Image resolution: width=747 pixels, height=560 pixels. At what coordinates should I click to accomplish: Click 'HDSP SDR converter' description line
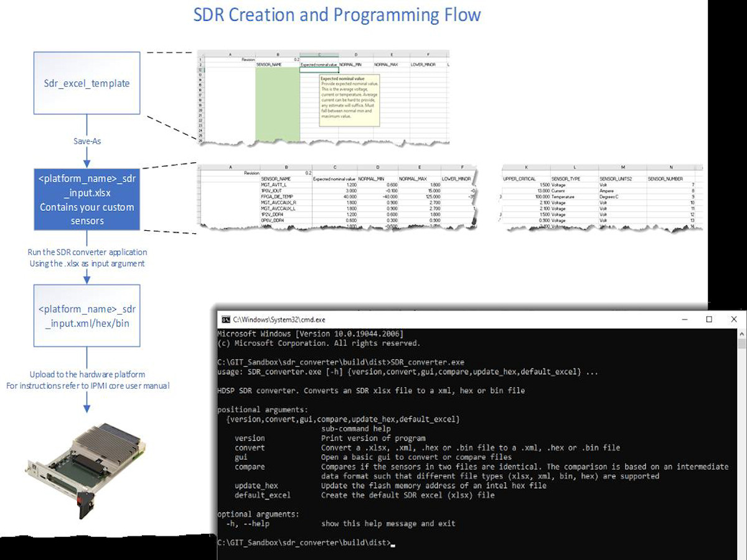click(x=371, y=391)
